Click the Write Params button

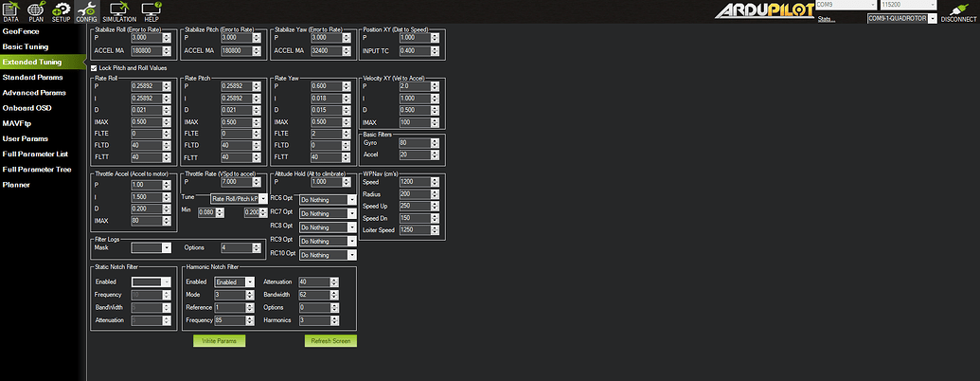(x=219, y=341)
